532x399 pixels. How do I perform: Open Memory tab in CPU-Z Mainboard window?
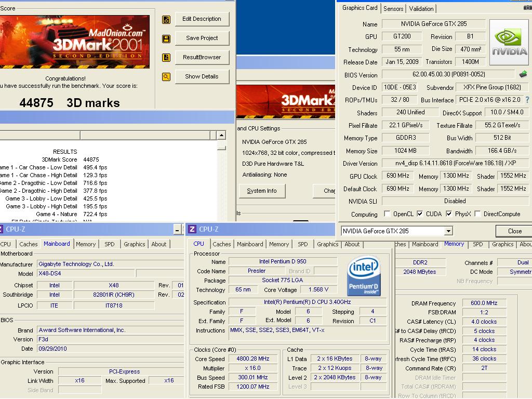point(86,244)
